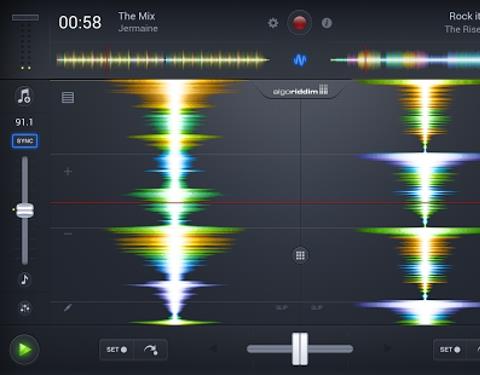Set cue point on the right deck
Viewport: 480px width, 375px height.
point(450,349)
